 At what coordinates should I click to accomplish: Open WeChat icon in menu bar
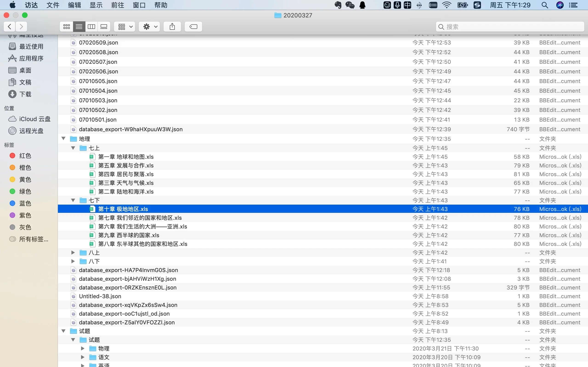(350, 5)
